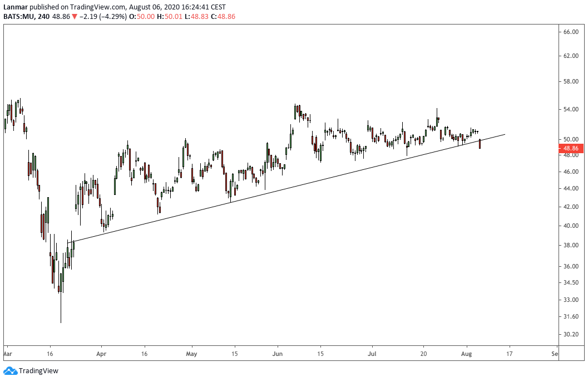Viewport: 588px width, 381px height.
Task: Click the Apr date label on time axis
Action: (x=101, y=354)
